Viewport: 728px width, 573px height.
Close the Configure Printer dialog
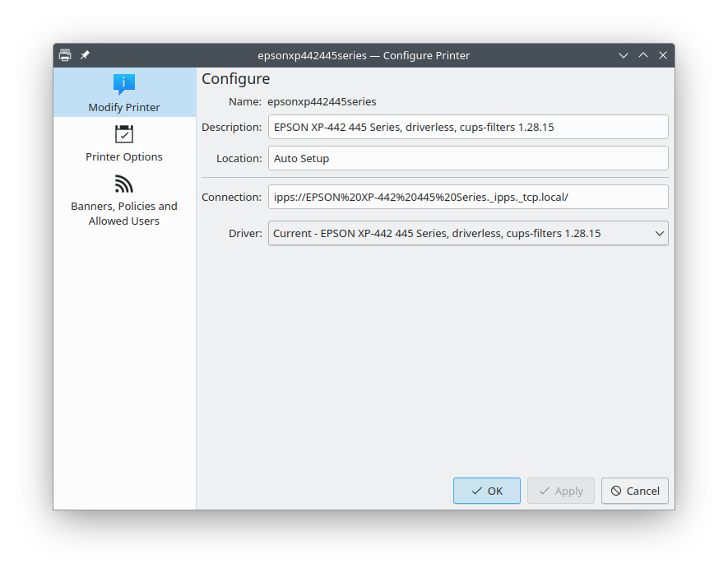coord(663,55)
